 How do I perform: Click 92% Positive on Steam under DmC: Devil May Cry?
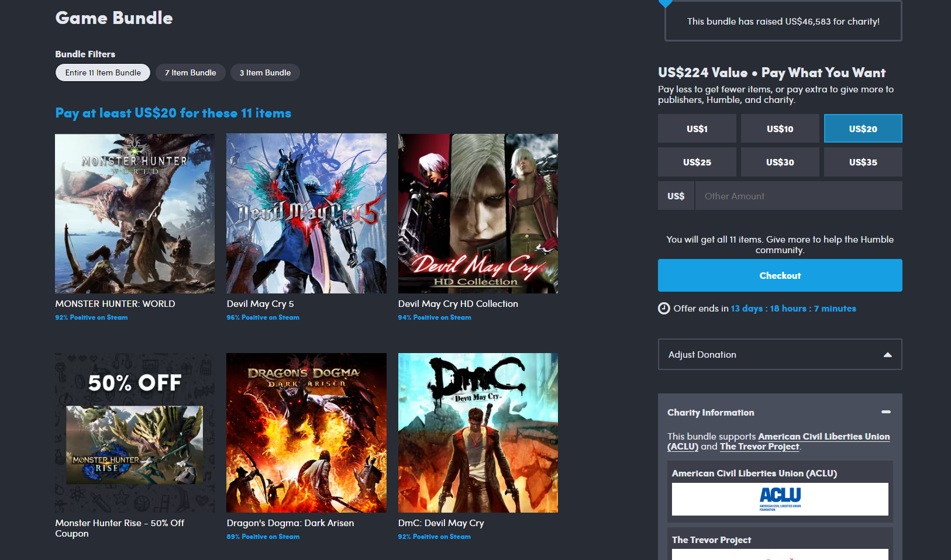click(x=435, y=537)
